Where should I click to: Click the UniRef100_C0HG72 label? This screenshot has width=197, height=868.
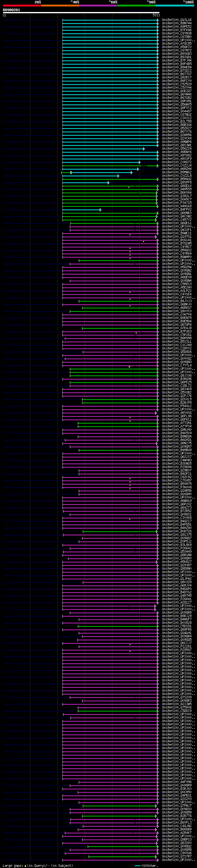(x=177, y=162)
